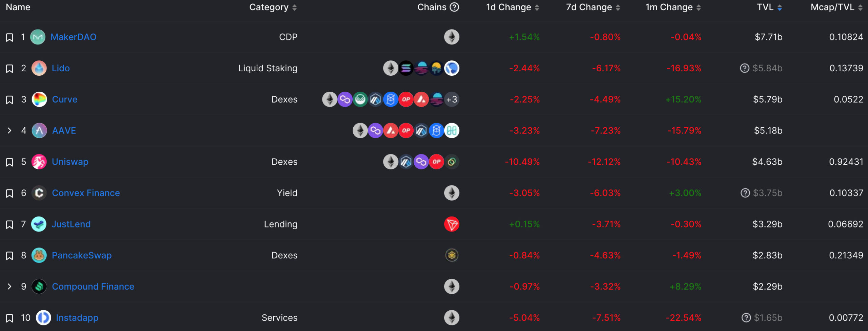Open the Convex Finance protocol link
The image size is (868, 331).
point(86,193)
